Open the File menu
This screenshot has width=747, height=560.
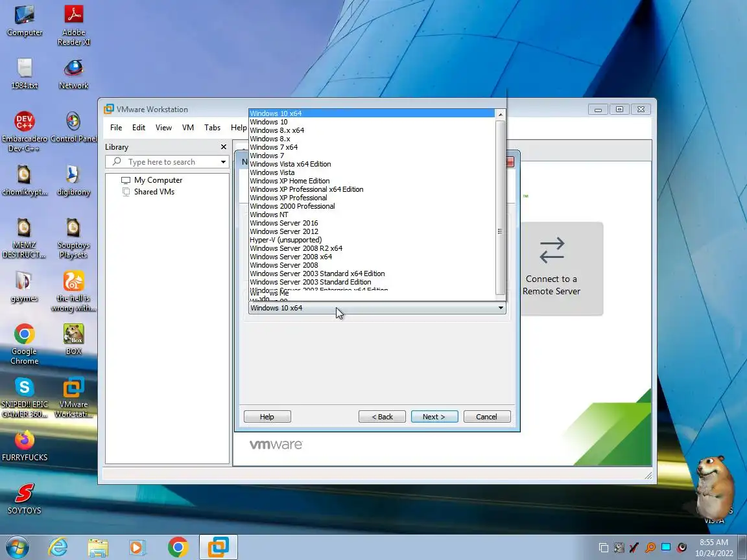pyautogui.click(x=116, y=128)
